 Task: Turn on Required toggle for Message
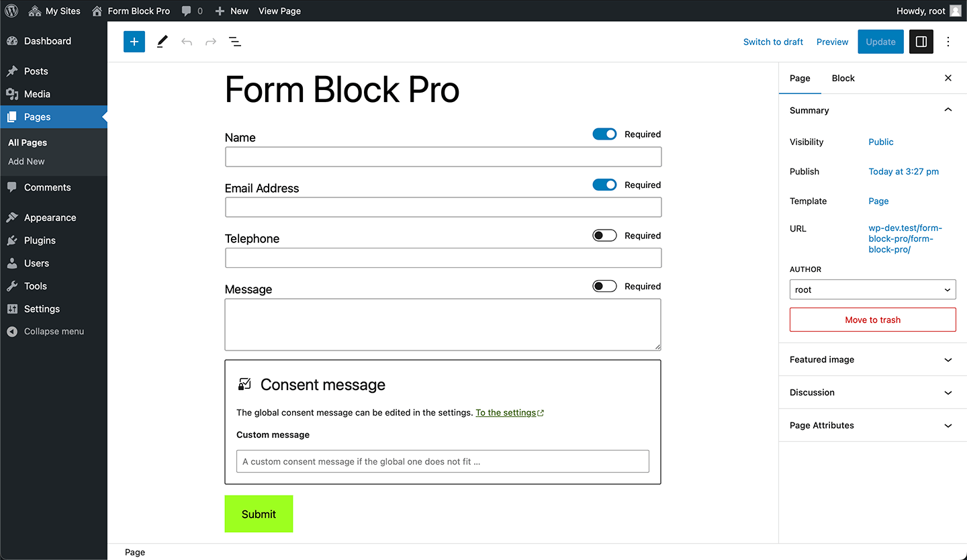pyautogui.click(x=604, y=286)
